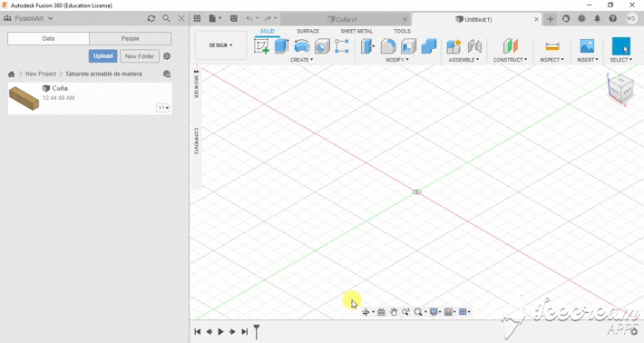
Task: Activate the Fillet tool
Action: click(x=388, y=46)
